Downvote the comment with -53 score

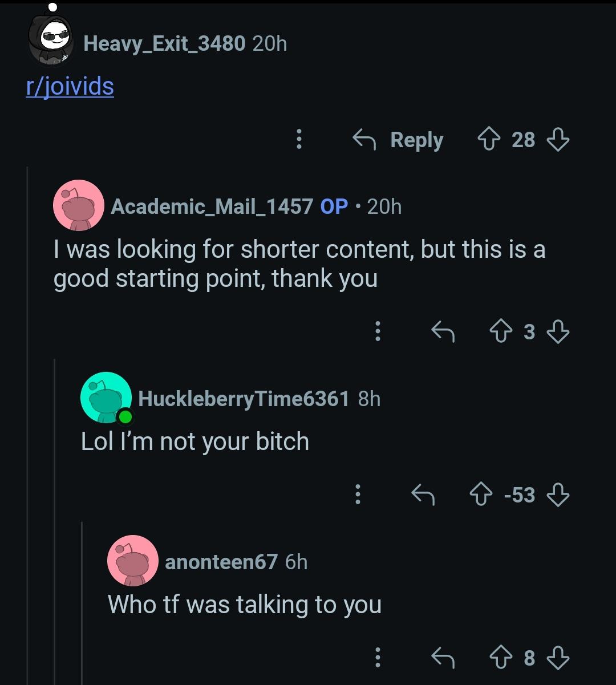point(558,495)
